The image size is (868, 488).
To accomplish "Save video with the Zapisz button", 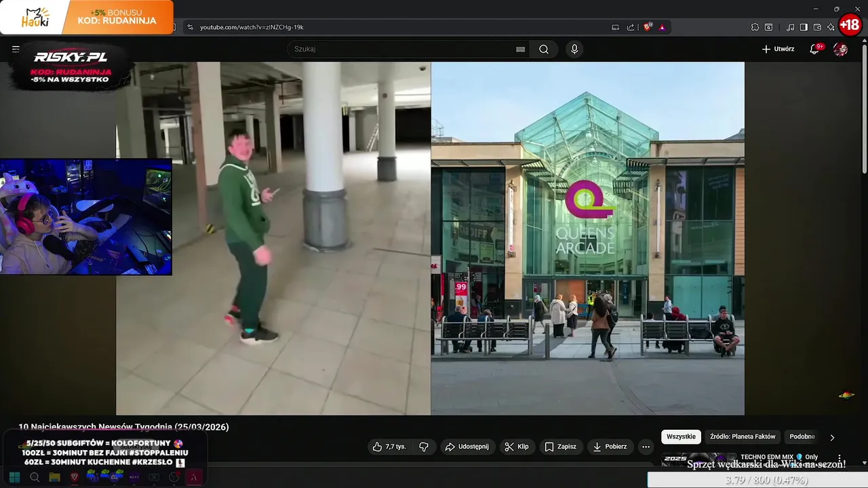I will pyautogui.click(x=561, y=447).
